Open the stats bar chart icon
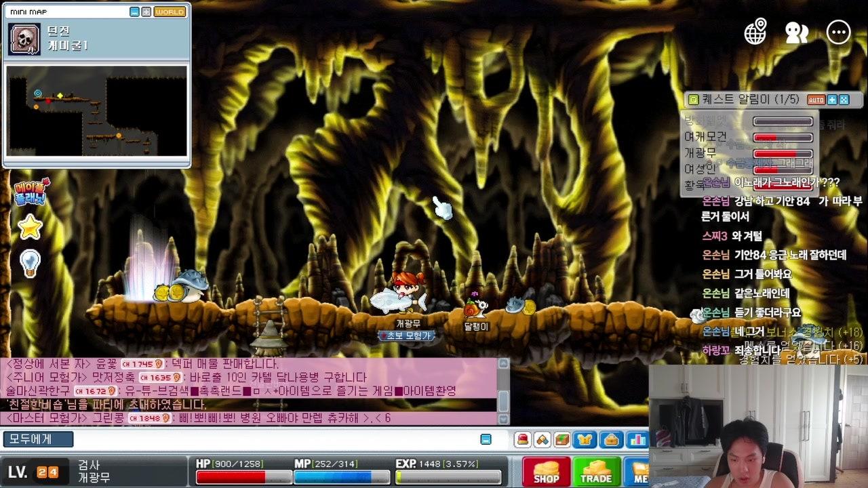This screenshot has height=488, width=868. 637,440
